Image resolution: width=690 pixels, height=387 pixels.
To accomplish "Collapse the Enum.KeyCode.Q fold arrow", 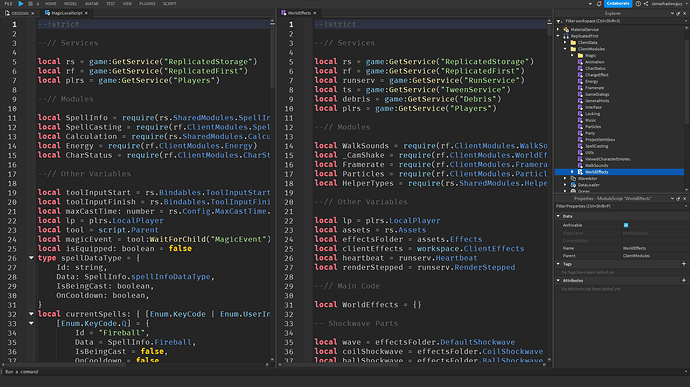I will [x=31, y=323].
